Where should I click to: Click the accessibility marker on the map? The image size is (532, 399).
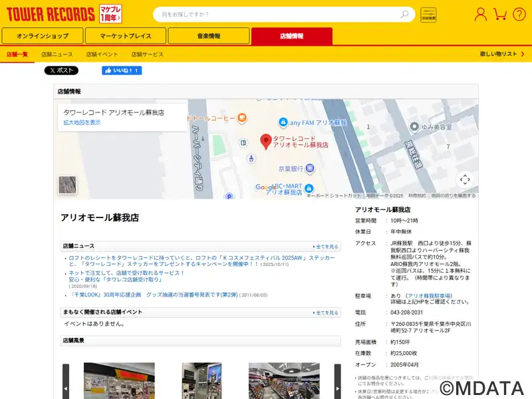251,158
